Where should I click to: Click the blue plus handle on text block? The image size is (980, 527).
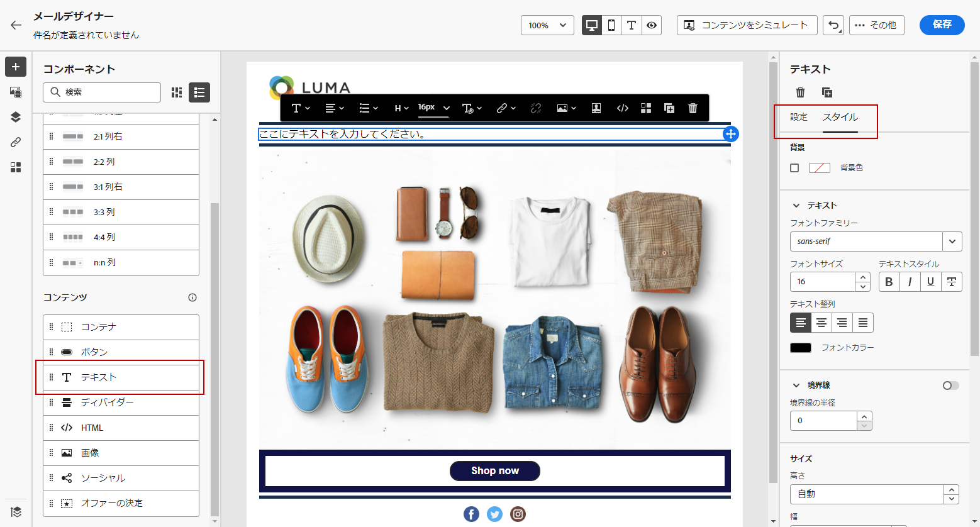(730, 134)
